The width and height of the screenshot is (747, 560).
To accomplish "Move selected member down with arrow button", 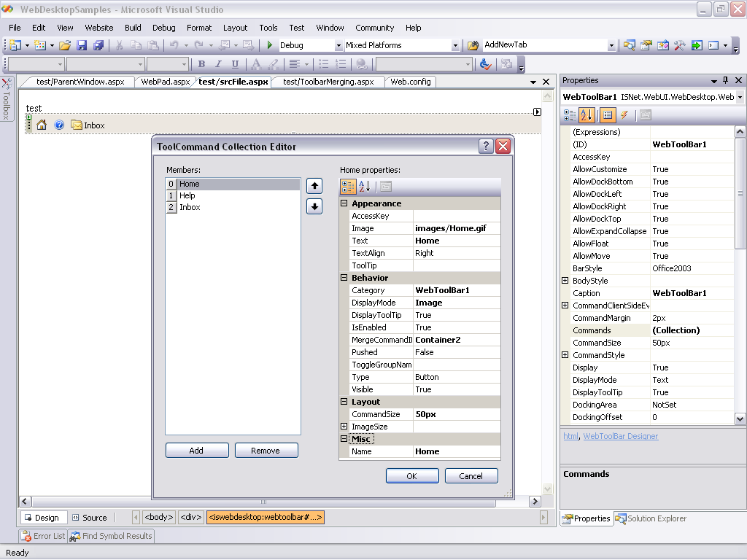I will click(x=314, y=206).
